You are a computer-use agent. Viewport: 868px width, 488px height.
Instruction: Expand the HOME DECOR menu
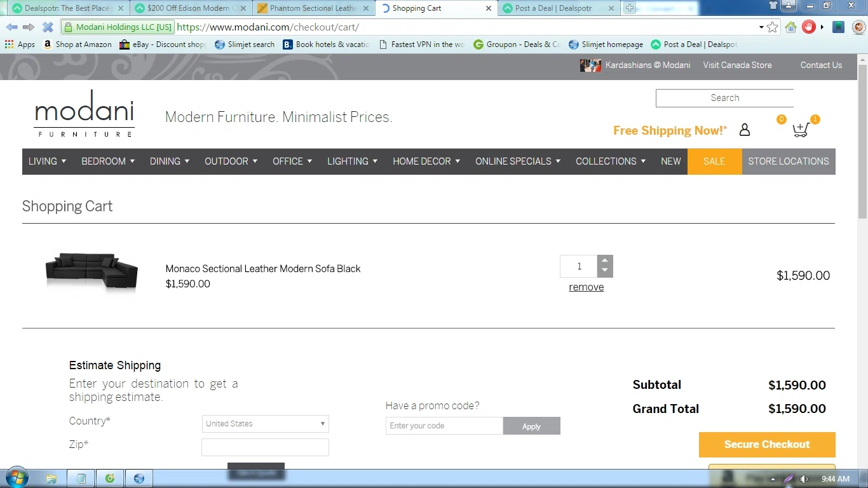426,161
